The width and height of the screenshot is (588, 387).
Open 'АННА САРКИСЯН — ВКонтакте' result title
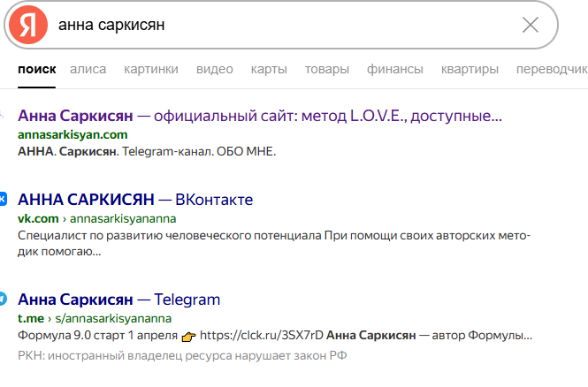click(135, 200)
